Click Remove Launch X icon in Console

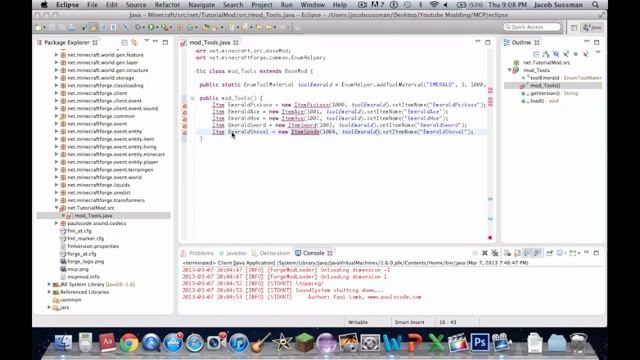pos(484,253)
